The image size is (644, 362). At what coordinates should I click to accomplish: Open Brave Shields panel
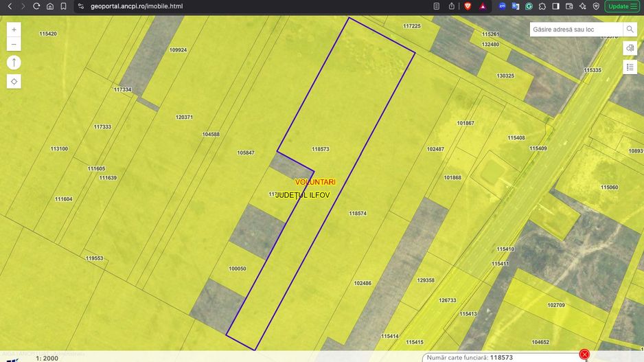468,6
